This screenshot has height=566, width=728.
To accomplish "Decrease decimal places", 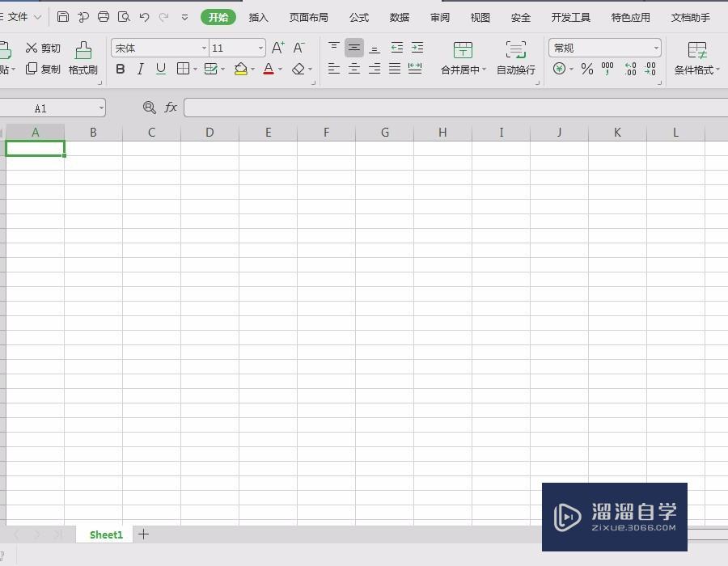I will click(x=650, y=69).
